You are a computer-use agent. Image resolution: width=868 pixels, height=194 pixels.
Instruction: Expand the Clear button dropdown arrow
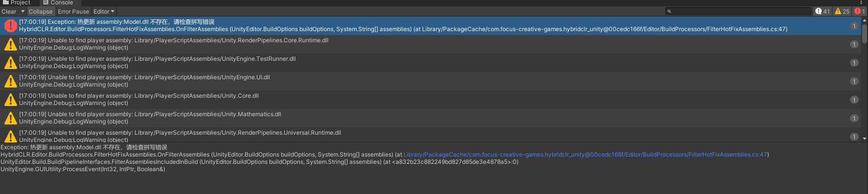click(x=22, y=11)
